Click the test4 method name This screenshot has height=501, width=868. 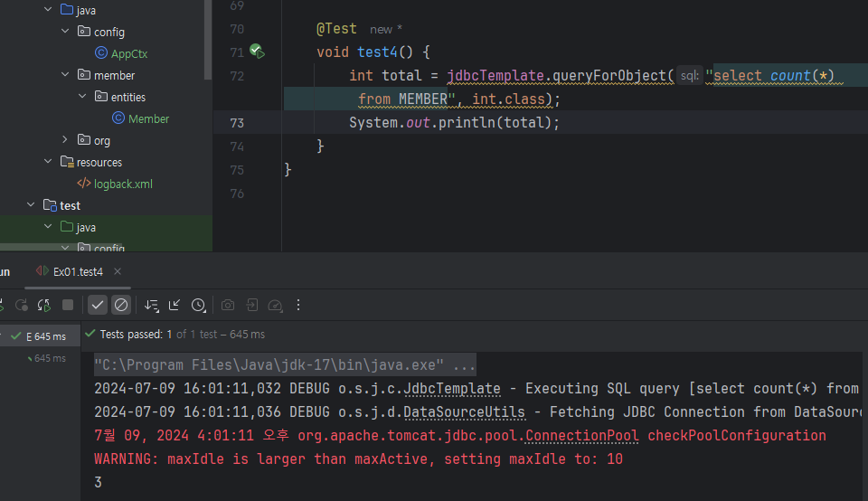[x=377, y=52]
